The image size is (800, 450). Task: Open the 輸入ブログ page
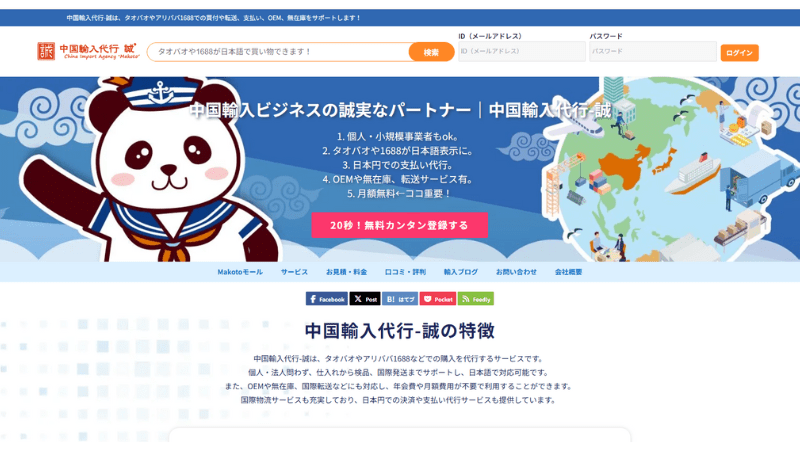(461, 272)
